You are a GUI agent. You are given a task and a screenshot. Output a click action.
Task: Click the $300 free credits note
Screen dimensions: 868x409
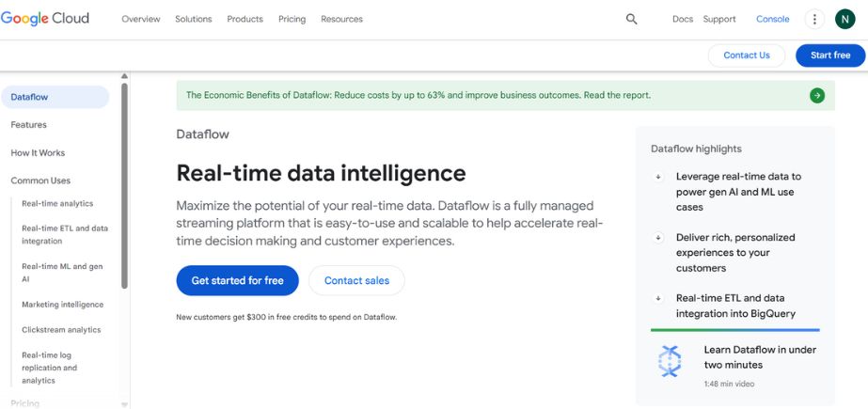click(x=287, y=318)
